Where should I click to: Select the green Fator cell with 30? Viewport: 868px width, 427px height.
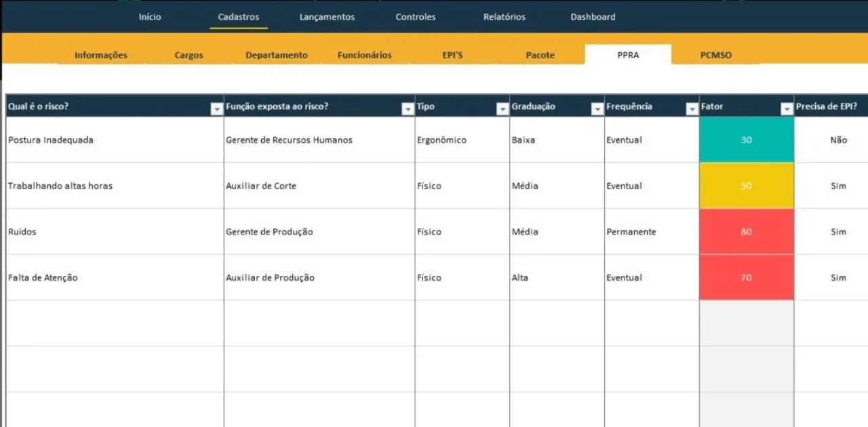[746, 140]
